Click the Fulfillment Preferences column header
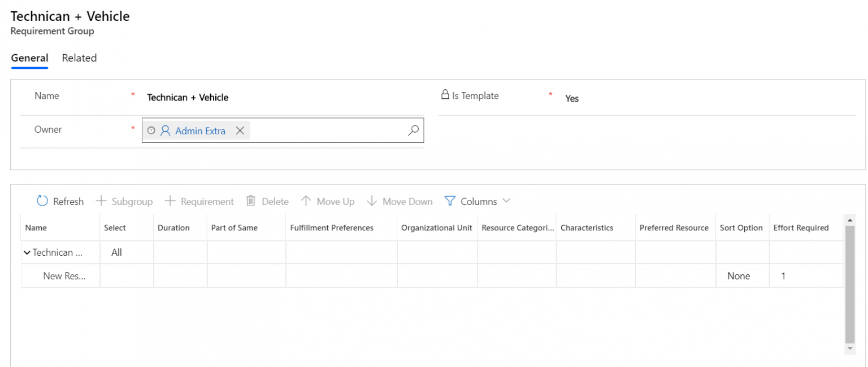Viewport: 868px width, 367px height. point(341,228)
